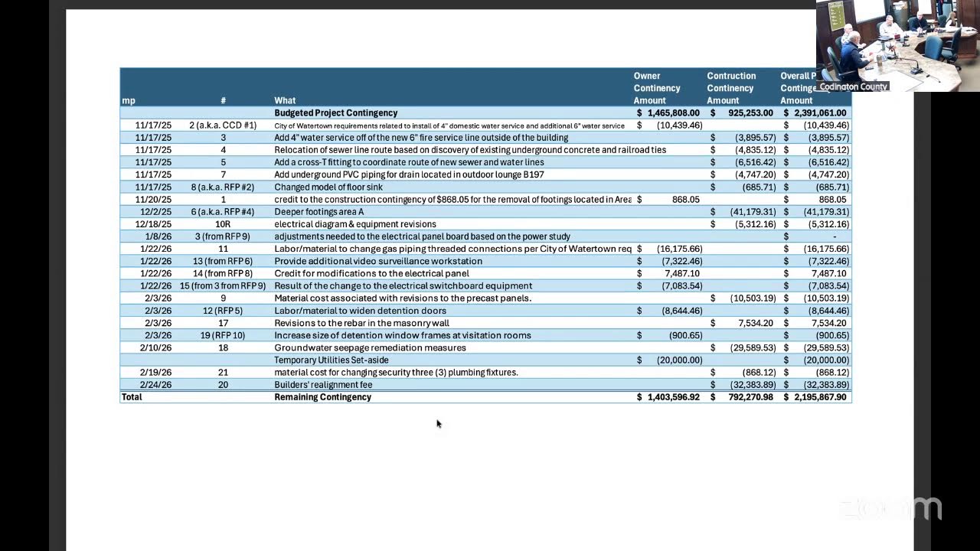Image resolution: width=980 pixels, height=551 pixels.
Task: Click the '19 (RFP 10)' item number
Action: [223, 335]
